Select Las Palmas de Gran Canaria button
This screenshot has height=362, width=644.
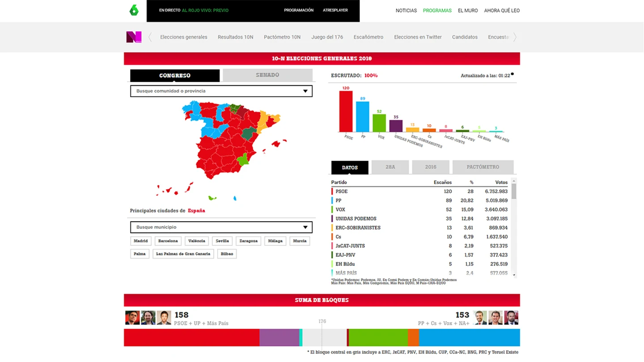(183, 254)
